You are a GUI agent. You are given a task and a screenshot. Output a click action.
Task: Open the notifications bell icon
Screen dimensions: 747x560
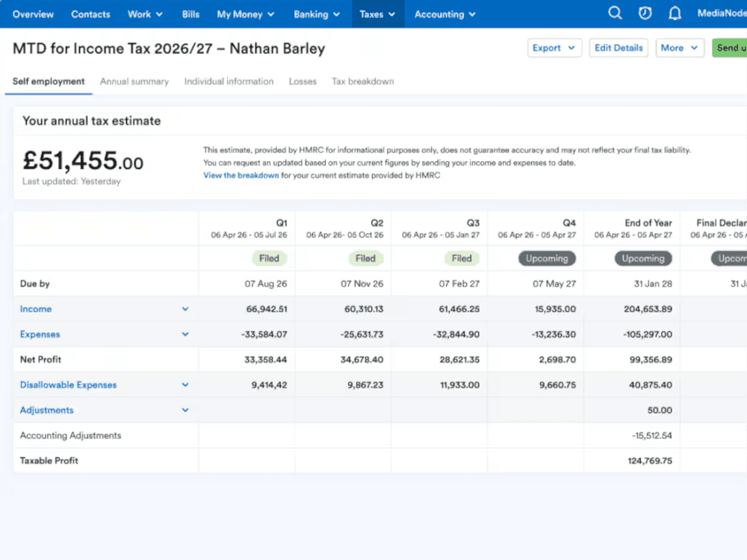675,13
